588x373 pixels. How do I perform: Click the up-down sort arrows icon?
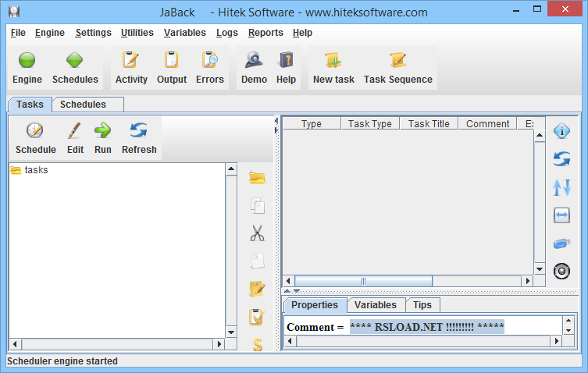pyautogui.click(x=561, y=187)
